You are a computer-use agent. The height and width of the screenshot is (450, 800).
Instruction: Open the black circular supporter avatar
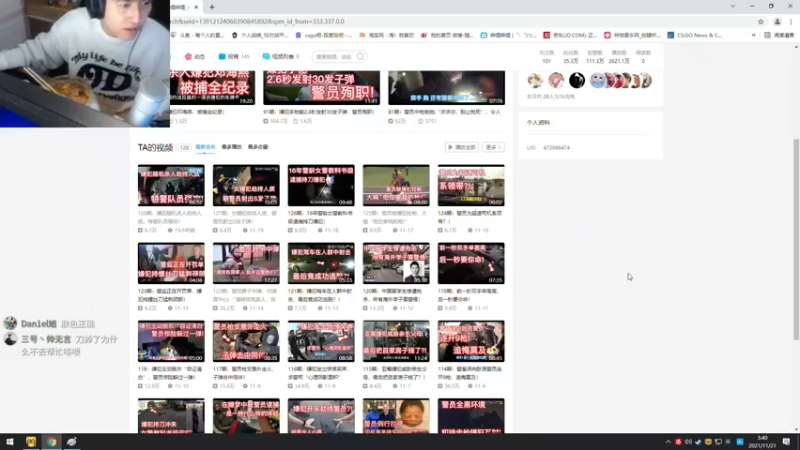[x=577, y=80]
